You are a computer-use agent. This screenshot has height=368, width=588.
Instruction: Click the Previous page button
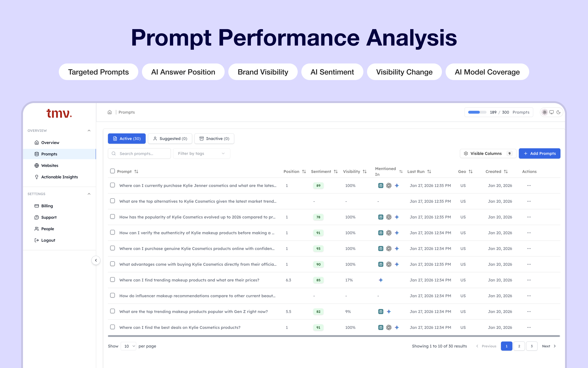[486, 346]
